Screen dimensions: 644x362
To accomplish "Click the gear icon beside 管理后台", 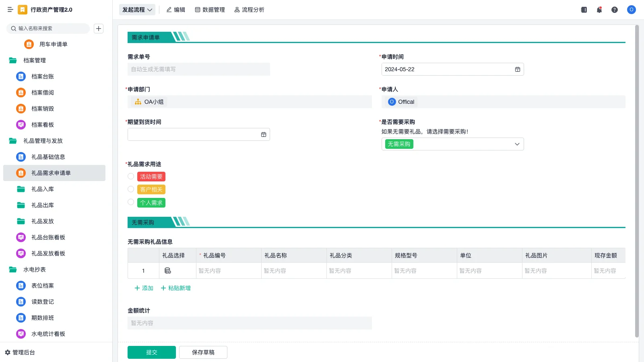I will (x=8, y=352).
